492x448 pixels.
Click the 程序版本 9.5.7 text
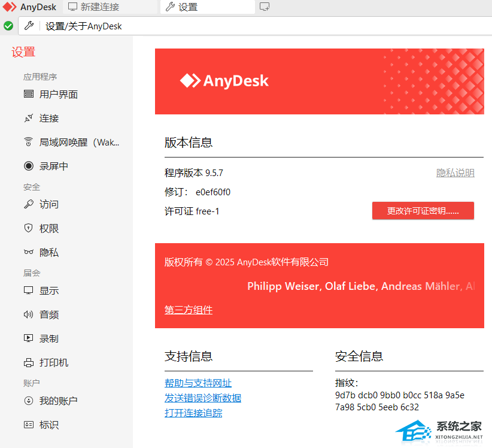pos(194,172)
